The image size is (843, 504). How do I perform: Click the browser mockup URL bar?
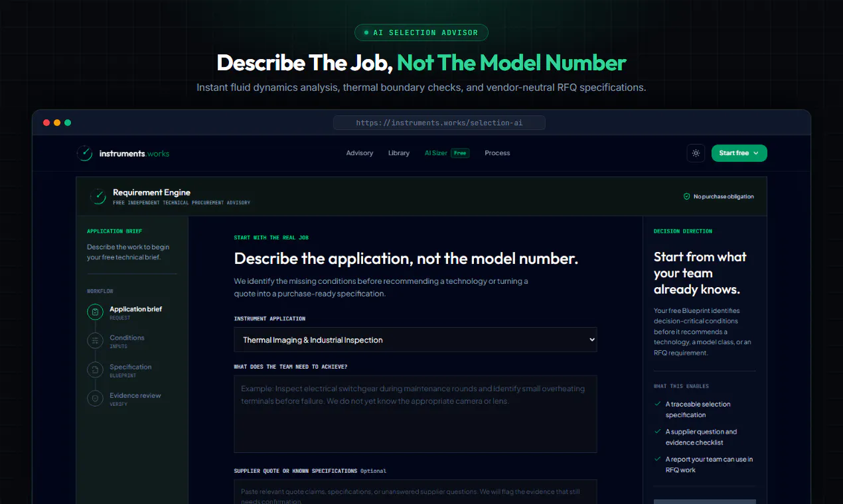[x=439, y=123]
